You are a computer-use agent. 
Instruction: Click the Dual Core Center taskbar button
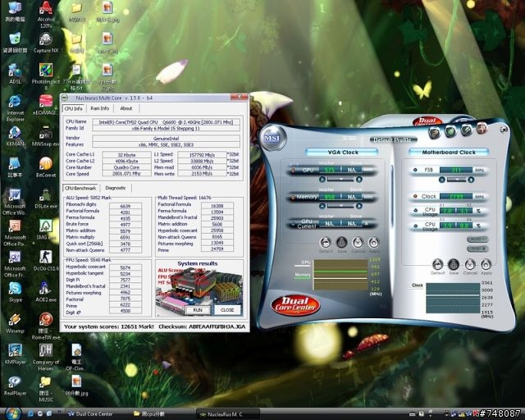(x=95, y=414)
